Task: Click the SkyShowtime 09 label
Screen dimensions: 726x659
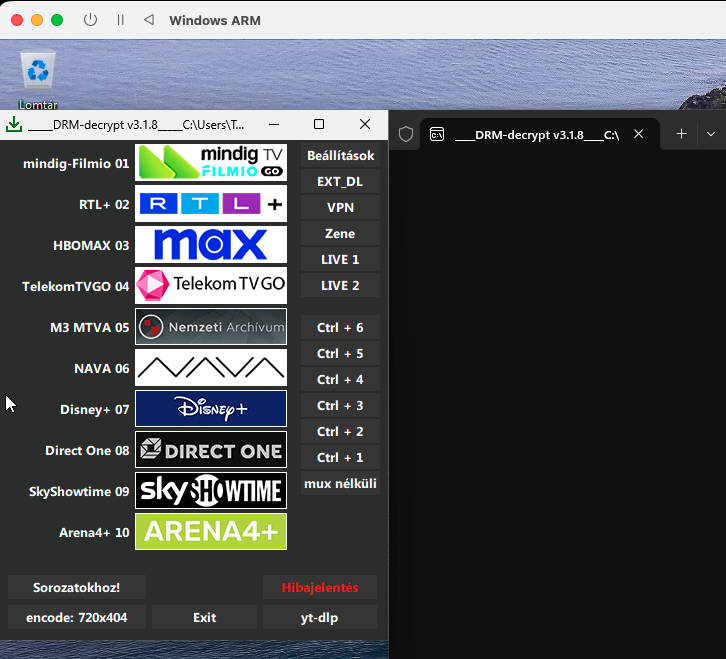Action: [79, 491]
